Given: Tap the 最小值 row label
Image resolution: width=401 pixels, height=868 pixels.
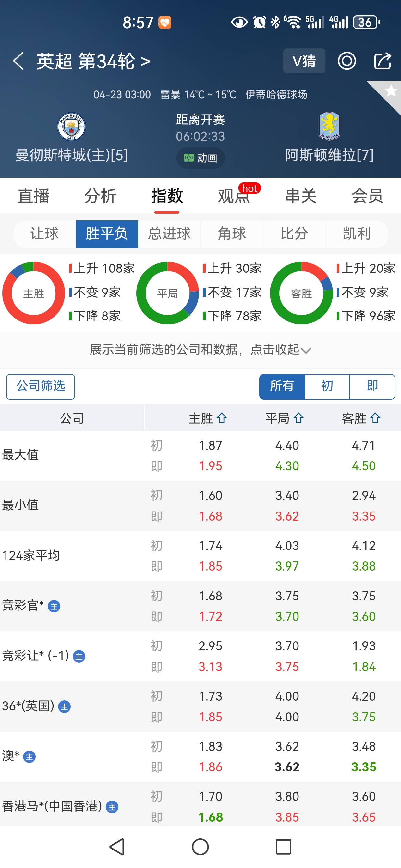Looking at the screenshot, I should point(20,505).
